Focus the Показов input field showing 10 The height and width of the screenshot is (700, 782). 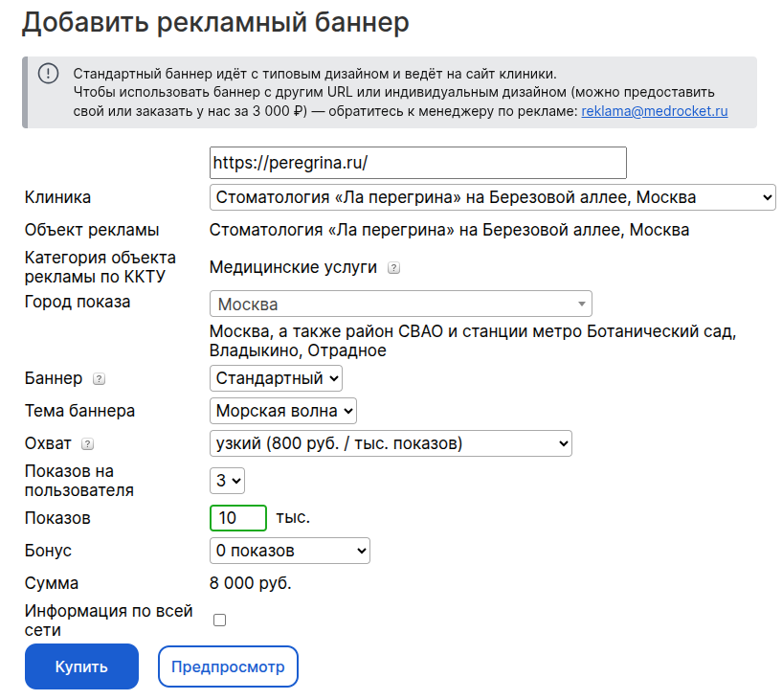238,518
